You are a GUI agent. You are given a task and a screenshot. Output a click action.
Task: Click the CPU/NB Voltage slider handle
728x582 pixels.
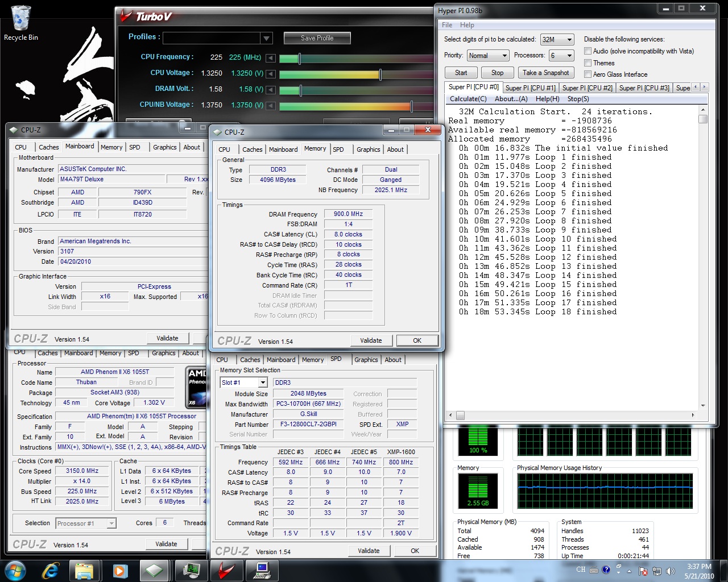click(412, 106)
